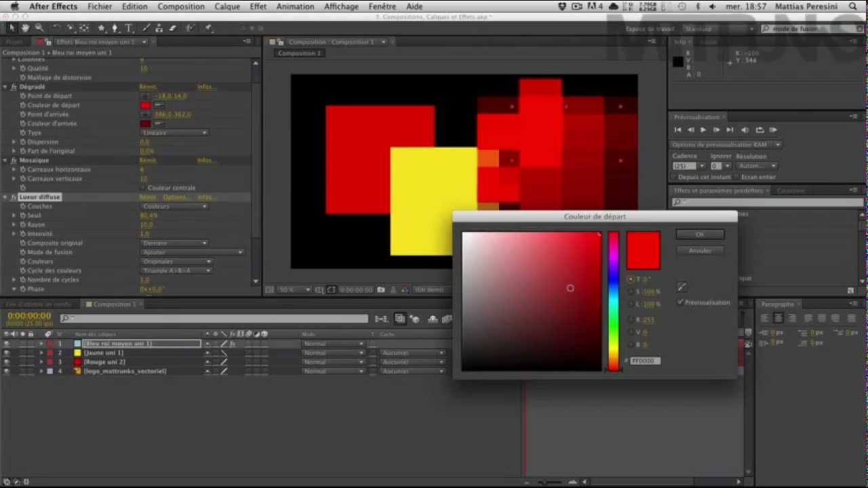This screenshot has height=488, width=868.
Task: Select the V green channel radio button
Action: [631, 332]
